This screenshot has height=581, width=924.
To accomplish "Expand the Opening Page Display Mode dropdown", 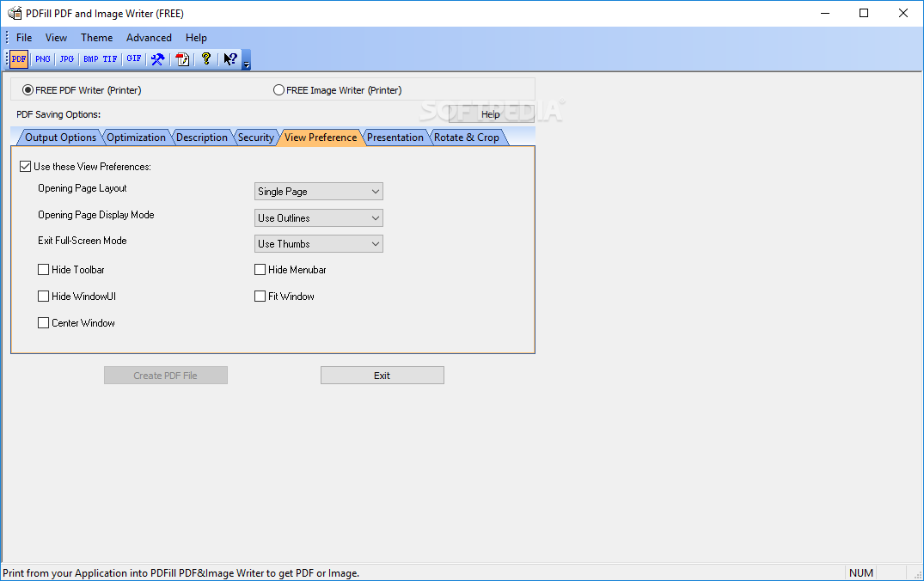I will pyautogui.click(x=319, y=218).
